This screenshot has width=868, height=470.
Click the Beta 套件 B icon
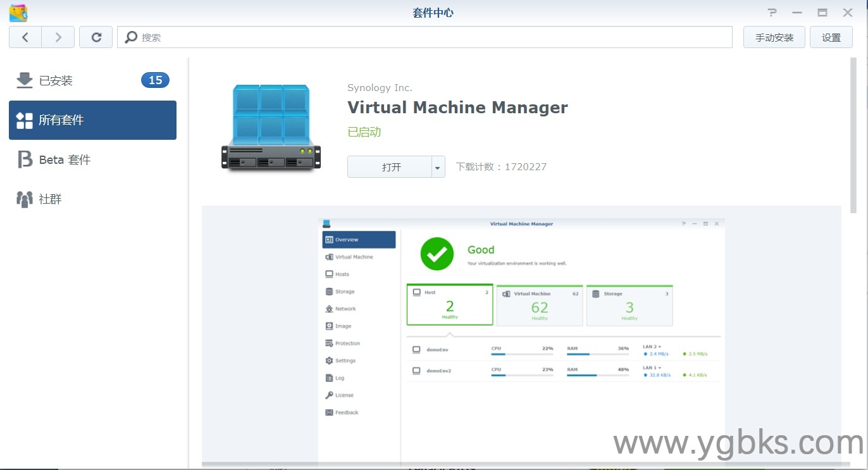pyautogui.click(x=24, y=159)
